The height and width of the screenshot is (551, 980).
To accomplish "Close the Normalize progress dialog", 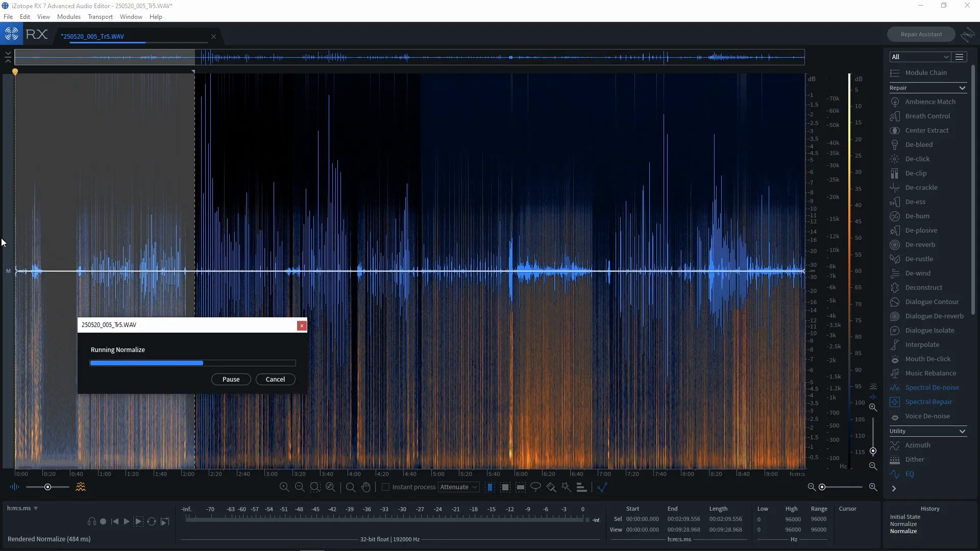I will click(x=302, y=325).
